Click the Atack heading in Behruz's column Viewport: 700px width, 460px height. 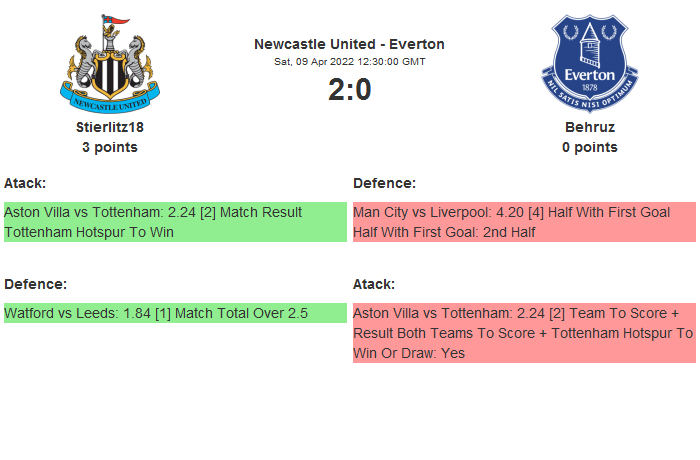pyautogui.click(x=374, y=284)
